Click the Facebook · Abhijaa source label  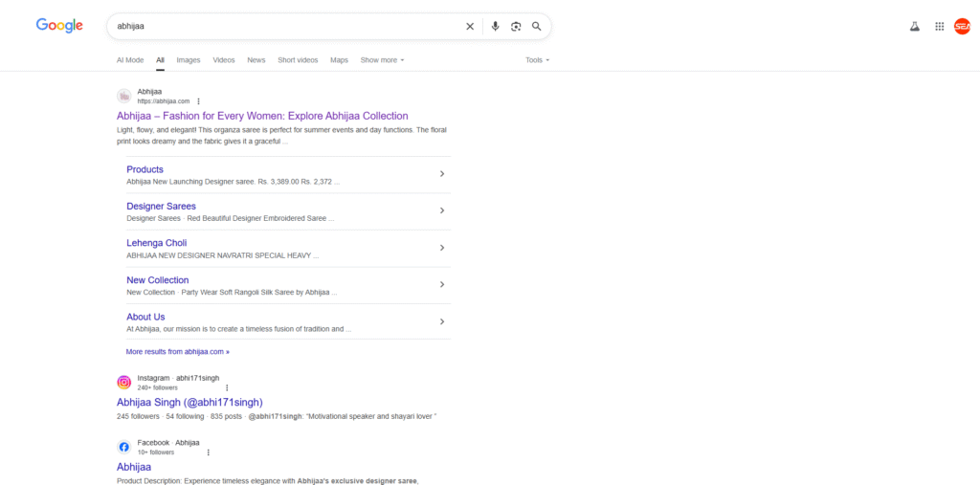[168, 443]
